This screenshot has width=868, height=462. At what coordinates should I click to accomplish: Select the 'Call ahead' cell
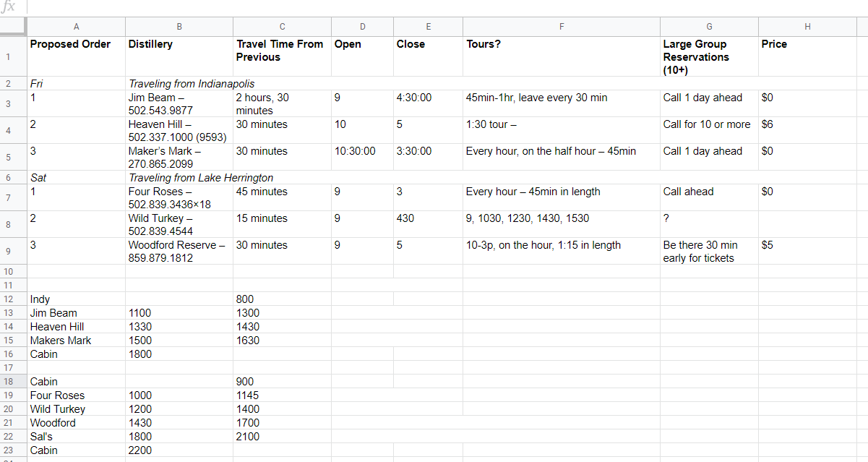pyautogui.click(x=709, y=198)
